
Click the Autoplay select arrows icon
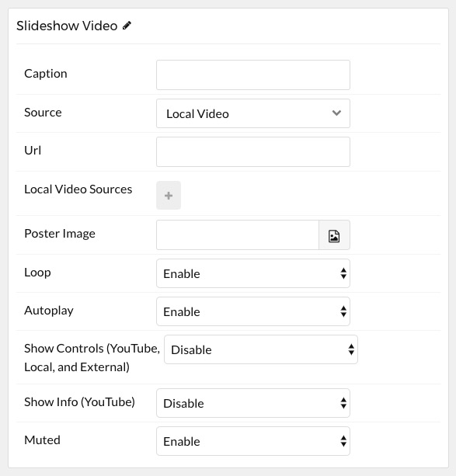(x=343, y=311)
